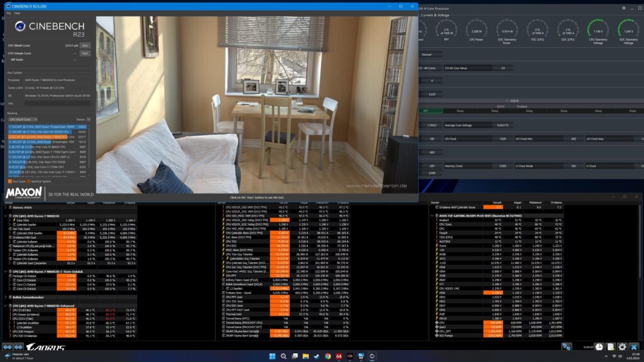Click the Info text field in Cinebench
The image size is (644, 362).
click(x=57, y=104)
